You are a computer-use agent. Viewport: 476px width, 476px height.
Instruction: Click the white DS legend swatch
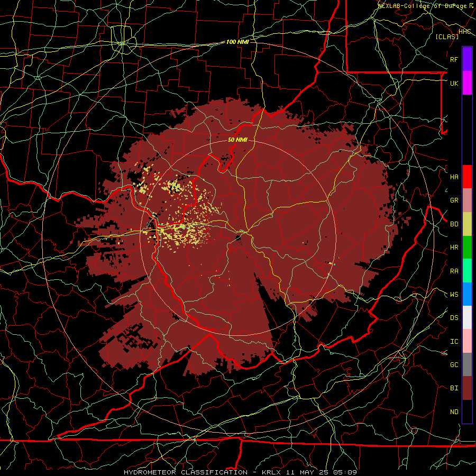click(467, 317)
